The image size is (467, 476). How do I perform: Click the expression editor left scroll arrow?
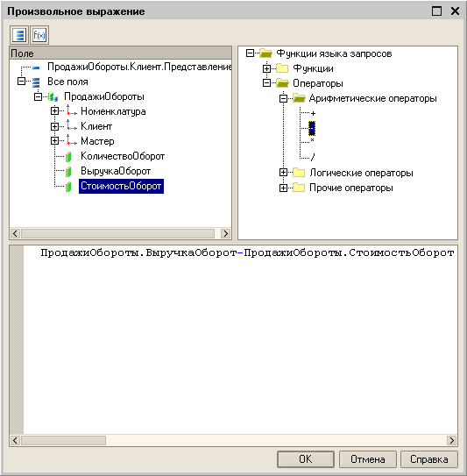point(15,440)
